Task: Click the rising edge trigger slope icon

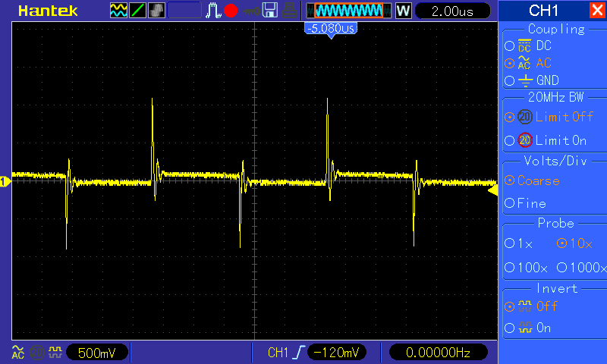Action: click(299, 353)
